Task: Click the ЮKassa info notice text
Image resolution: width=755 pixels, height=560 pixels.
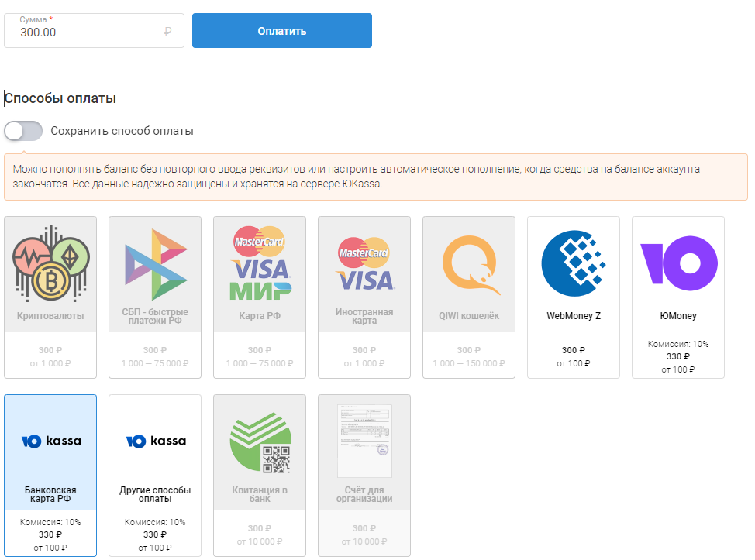Action: pos(357,177)
